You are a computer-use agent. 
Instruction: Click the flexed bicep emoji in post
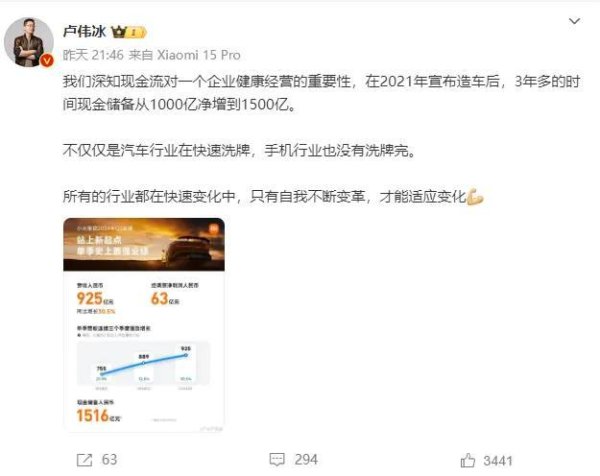coord(475,197)
